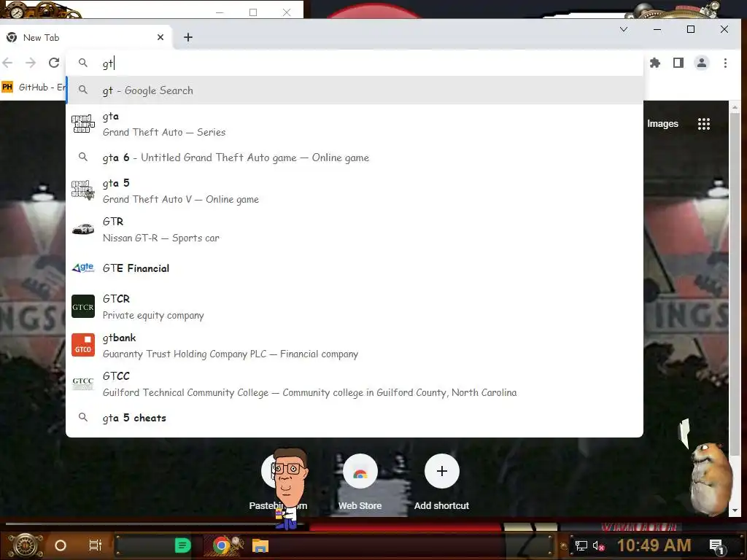Open the Extensions puzzle icon

[x=655, y=63]
